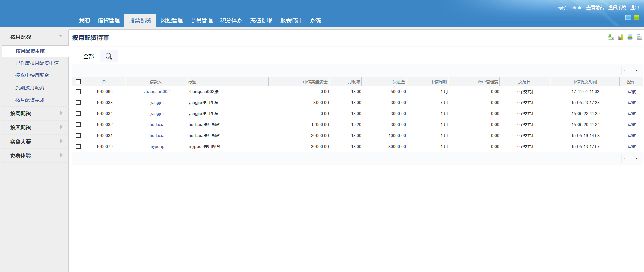Go to previous page using bottom arrow
Viewport: 644px width, 272px height.
point(625,158)
